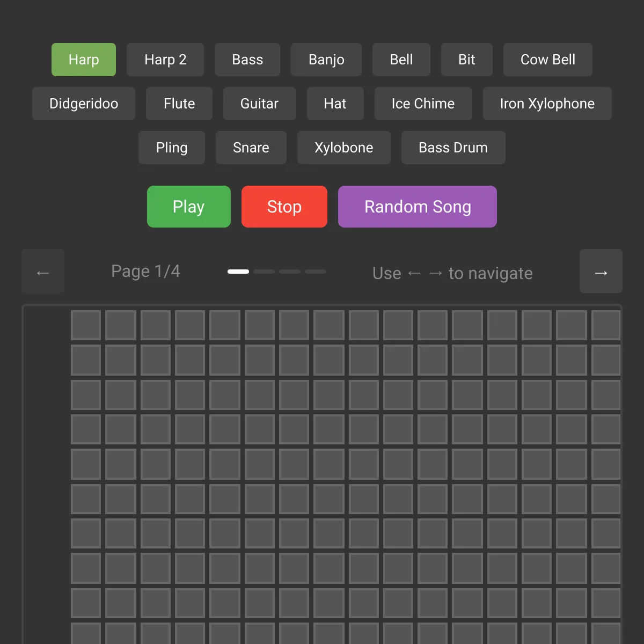Image resolution: width=644 pixels, height=644 pixels.
Task: Generate a Random Song
Action: (418, 207)
